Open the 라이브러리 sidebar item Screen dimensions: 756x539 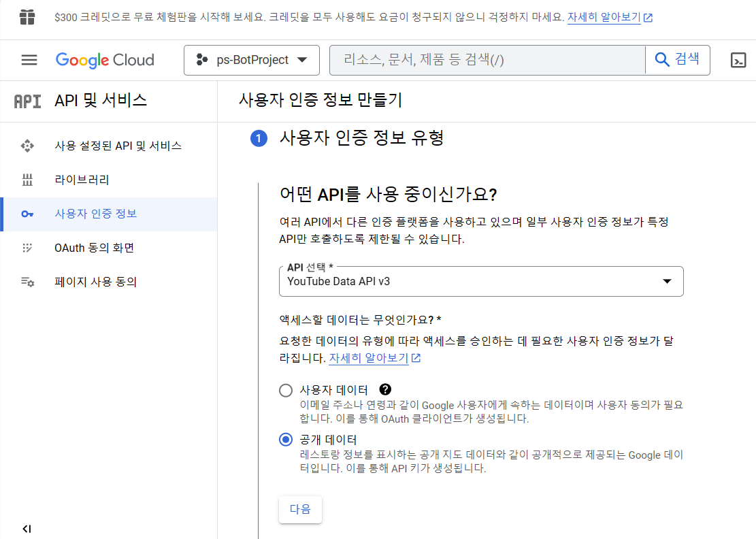pyautogui.click(x=108, y=180)
